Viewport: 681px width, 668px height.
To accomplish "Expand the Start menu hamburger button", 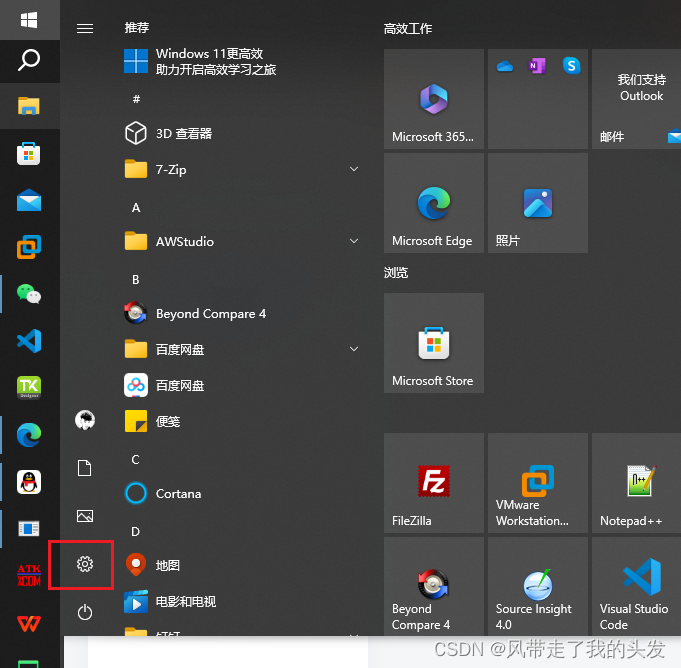I will [85, 29].
